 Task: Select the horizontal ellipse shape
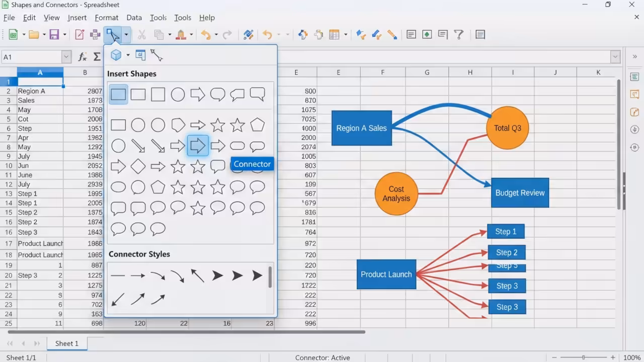(118, 188)
